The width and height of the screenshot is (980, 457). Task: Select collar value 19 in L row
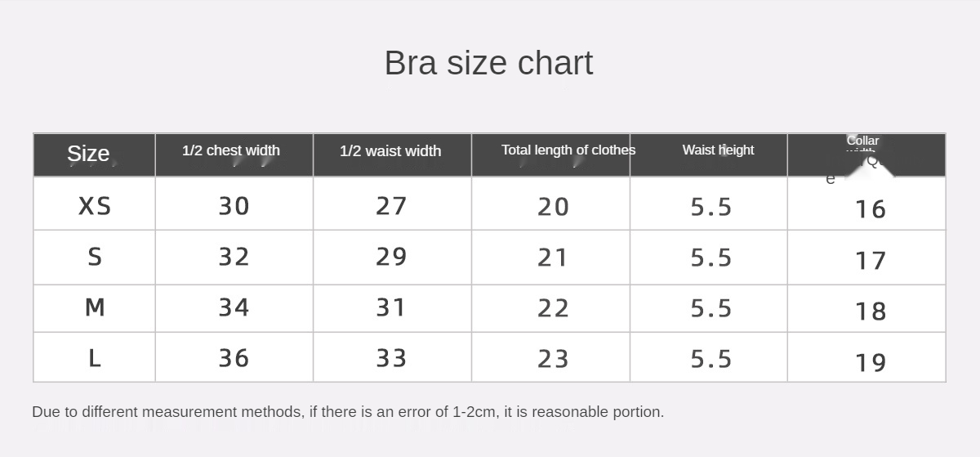click(x=871, y=362)
